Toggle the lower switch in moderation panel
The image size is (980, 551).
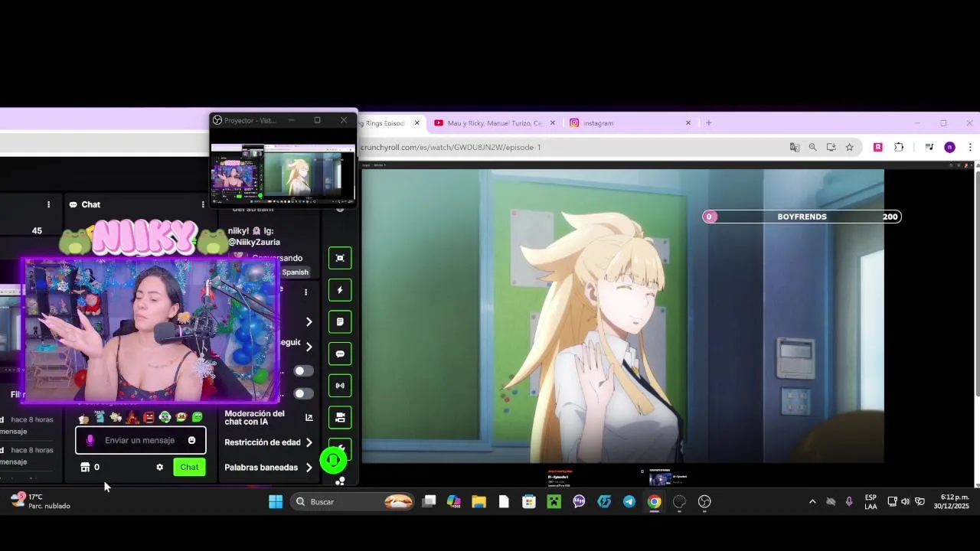pos(303,394)
